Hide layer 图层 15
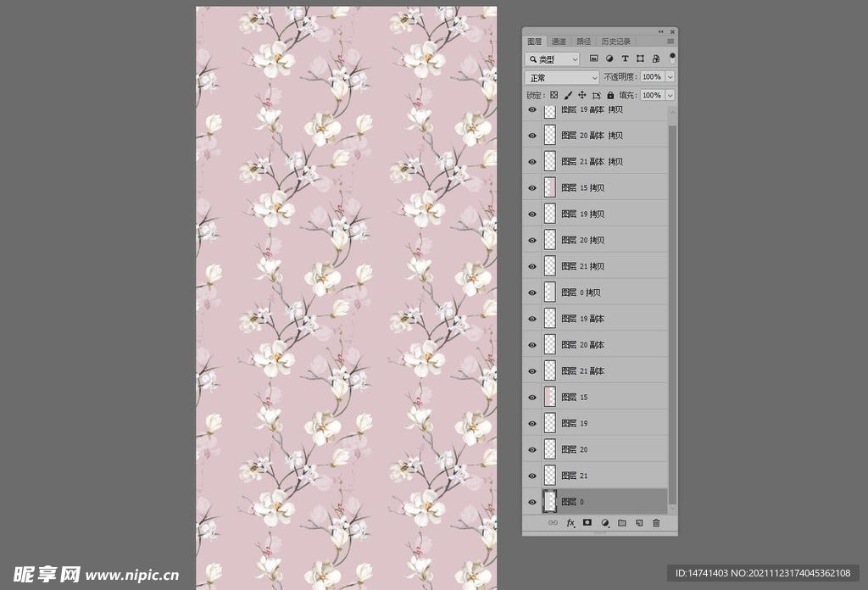Image resolution: width=868 pixels, height=590 pixels. click(x=532, y=398)
